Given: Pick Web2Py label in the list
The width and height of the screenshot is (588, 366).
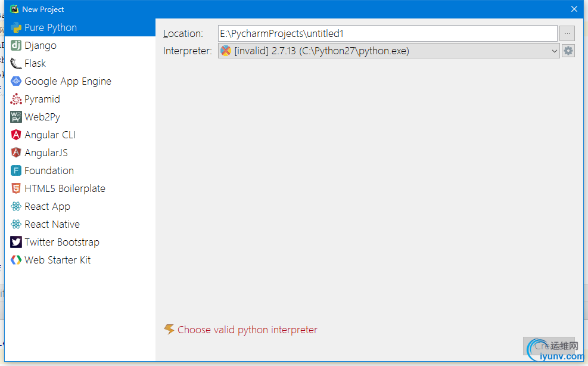Looking at the screenshot, I should pyautogui.click(x=42, y=117).
